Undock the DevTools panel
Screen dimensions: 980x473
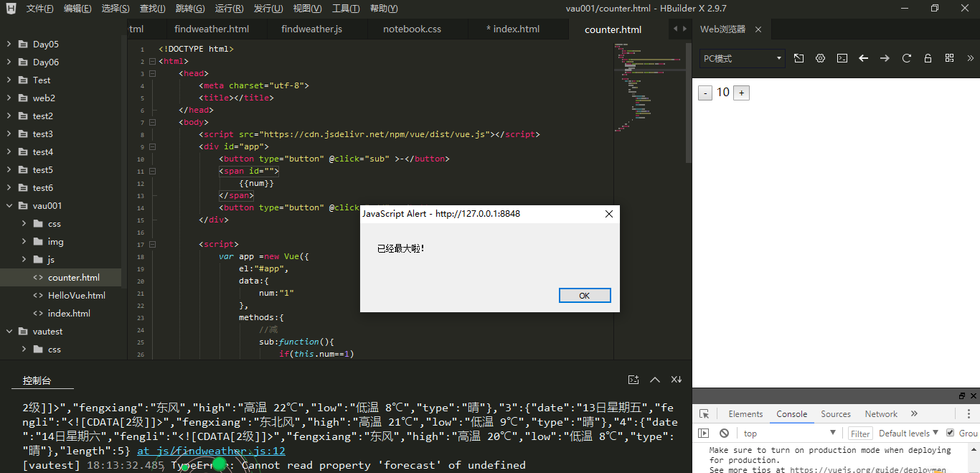tap(962, 395)
